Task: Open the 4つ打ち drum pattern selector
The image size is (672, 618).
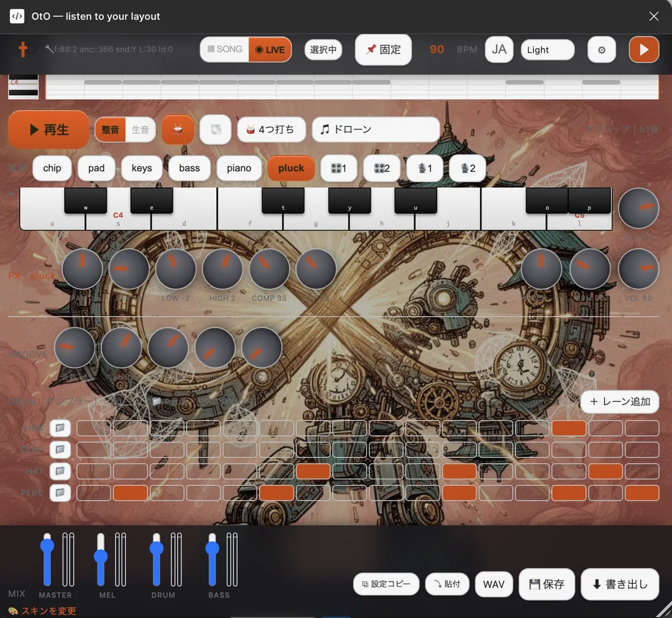Action: [271, 130]
